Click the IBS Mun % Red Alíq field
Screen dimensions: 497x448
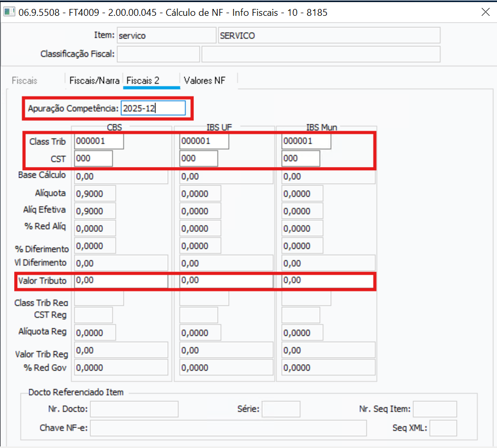pos(302,228)
